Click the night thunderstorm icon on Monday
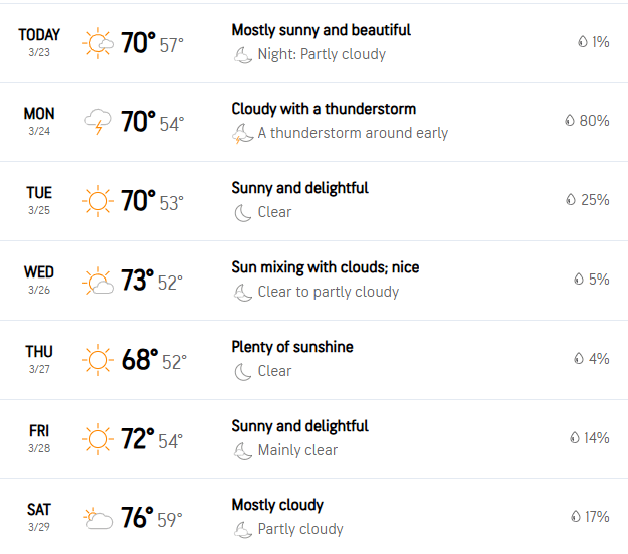The image size is (628, 554). click(x=243, y=133)
